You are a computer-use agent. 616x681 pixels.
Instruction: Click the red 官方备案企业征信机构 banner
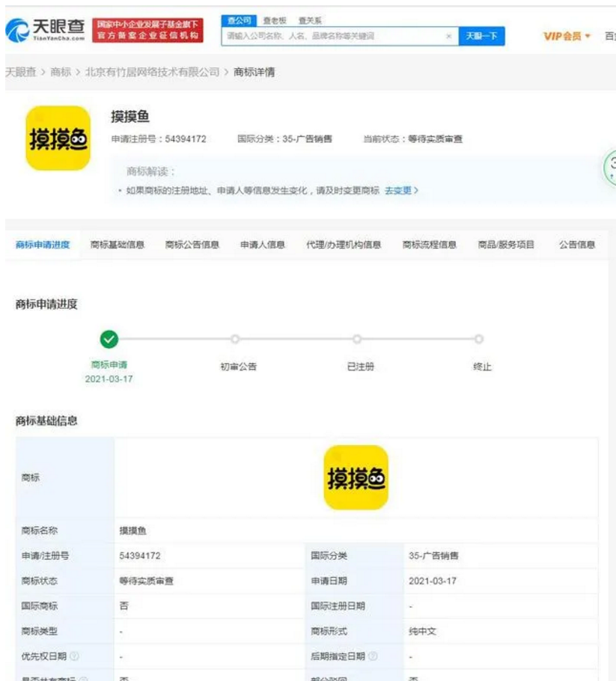[x=147, y=30]
